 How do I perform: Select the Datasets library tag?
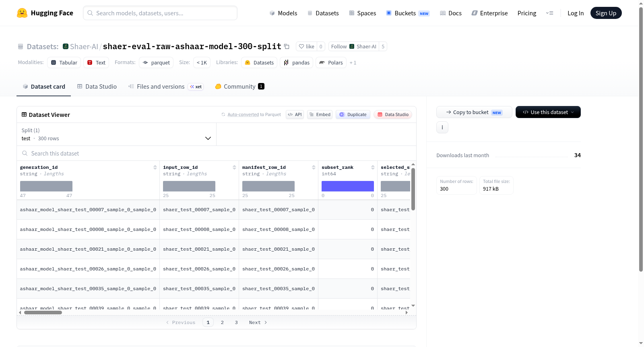(259, 62)
